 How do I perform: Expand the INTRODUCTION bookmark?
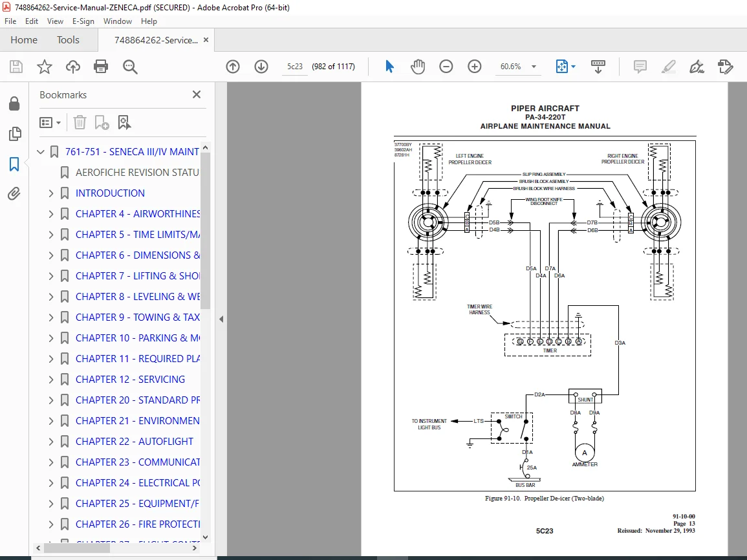click(51, 193)
